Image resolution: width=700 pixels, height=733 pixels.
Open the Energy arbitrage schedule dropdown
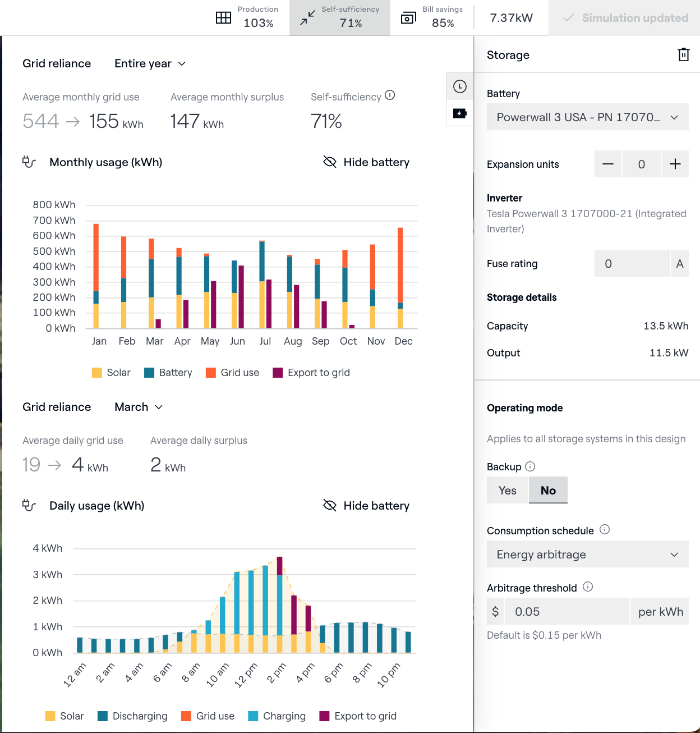tap(587, 555)
